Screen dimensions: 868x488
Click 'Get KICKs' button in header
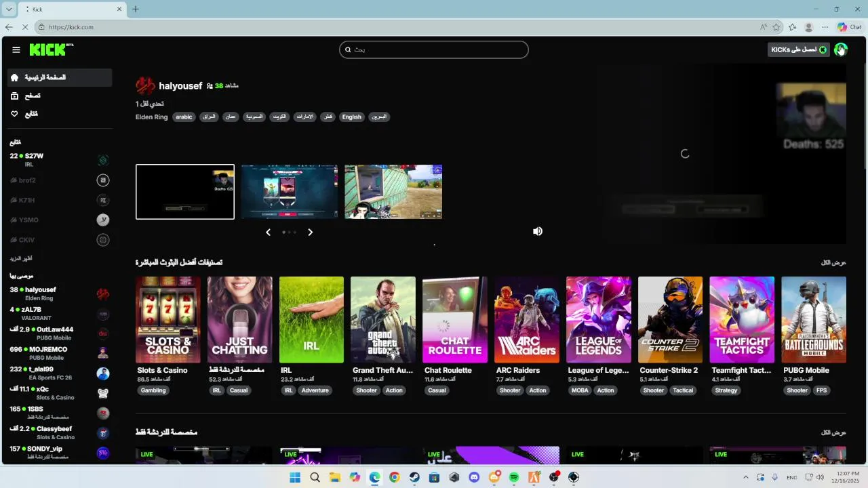pyautogui.click(x=799, y=49)
